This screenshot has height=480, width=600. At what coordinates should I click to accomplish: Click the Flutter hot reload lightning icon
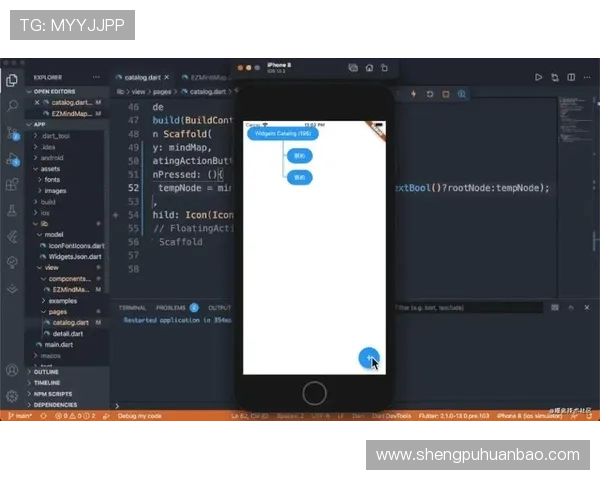414,94
